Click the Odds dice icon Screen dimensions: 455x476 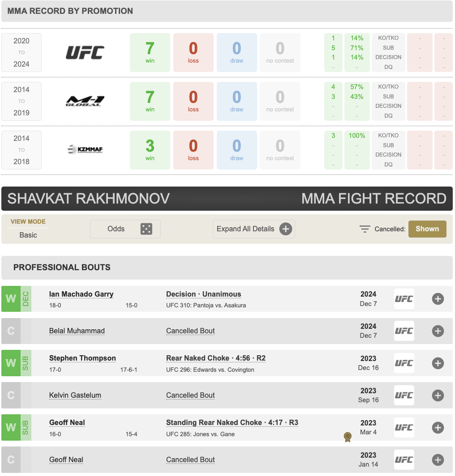[146, 229]
